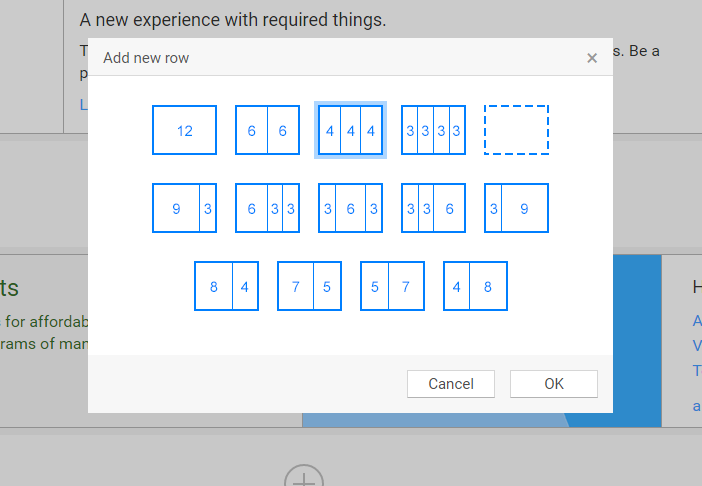Screen dimensions: 702x486
Task: Select the 3-3-6 column layout
Action: pos(433,208)
